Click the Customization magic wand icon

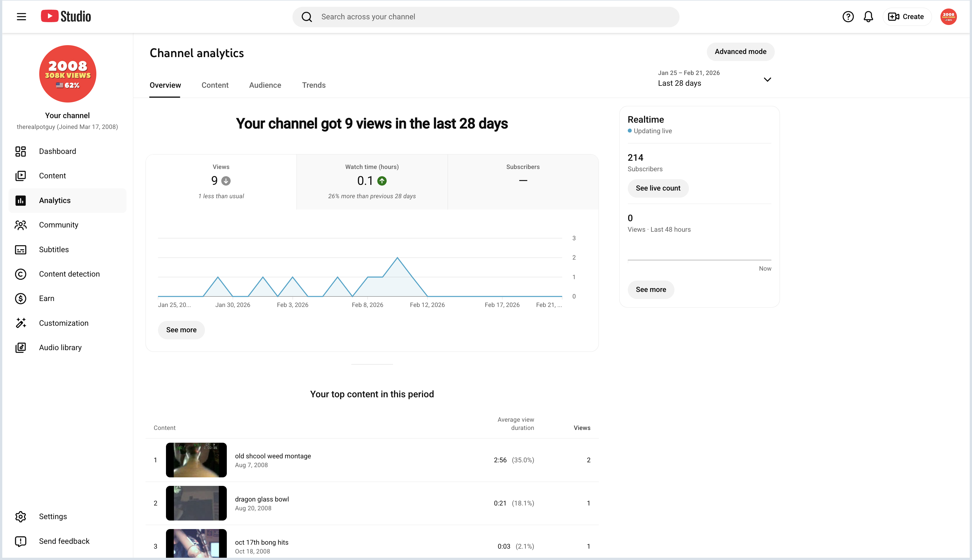20,323
